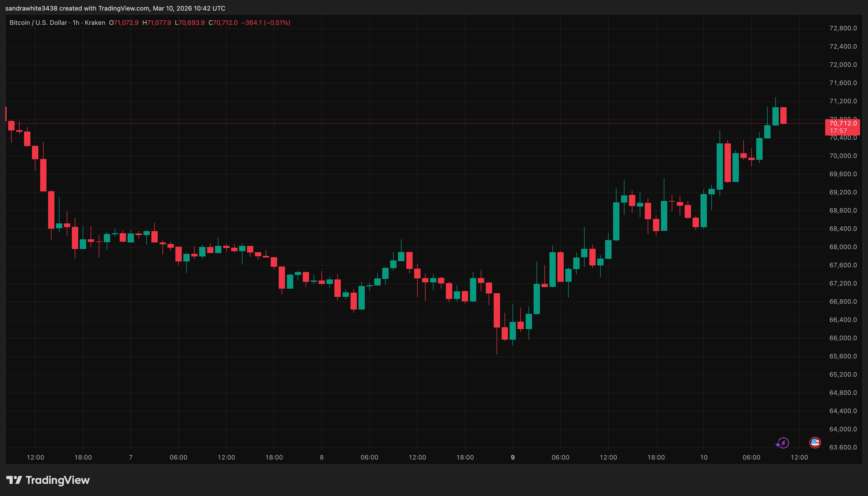Click the TradingView logo

[x=48, y=480]
